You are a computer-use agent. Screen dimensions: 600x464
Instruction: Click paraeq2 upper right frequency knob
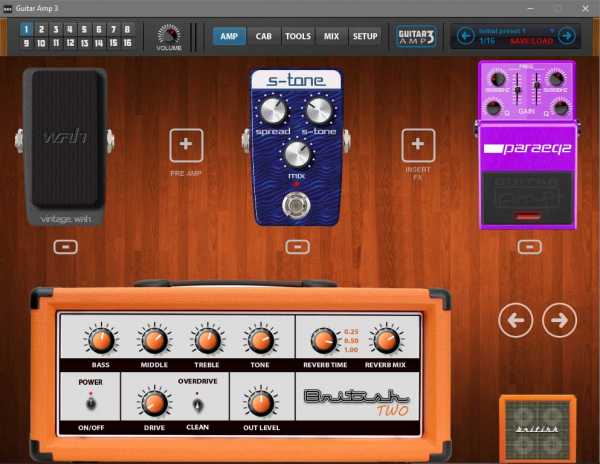click(556, 80)
